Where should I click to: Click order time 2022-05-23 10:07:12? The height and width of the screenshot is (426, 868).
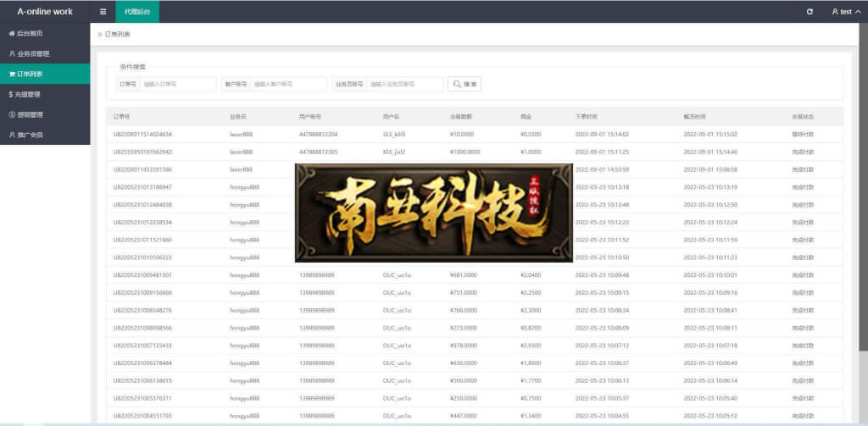[602, 346]
